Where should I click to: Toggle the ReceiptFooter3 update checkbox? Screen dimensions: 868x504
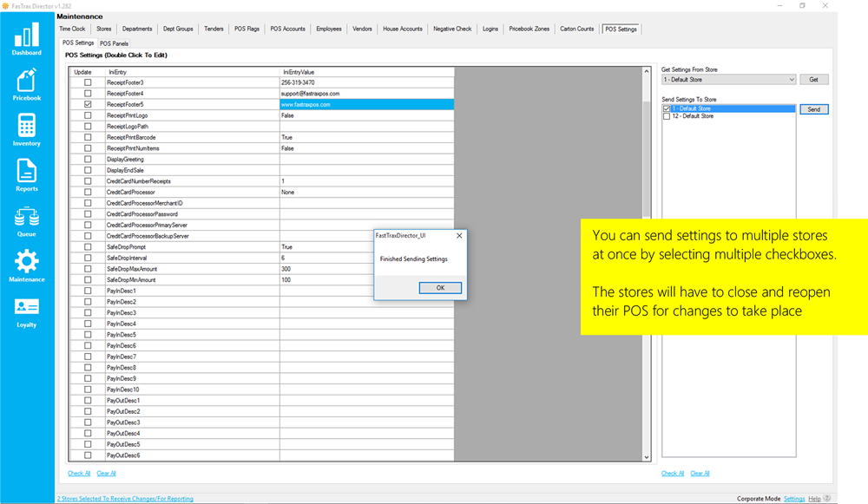point(88,82)
